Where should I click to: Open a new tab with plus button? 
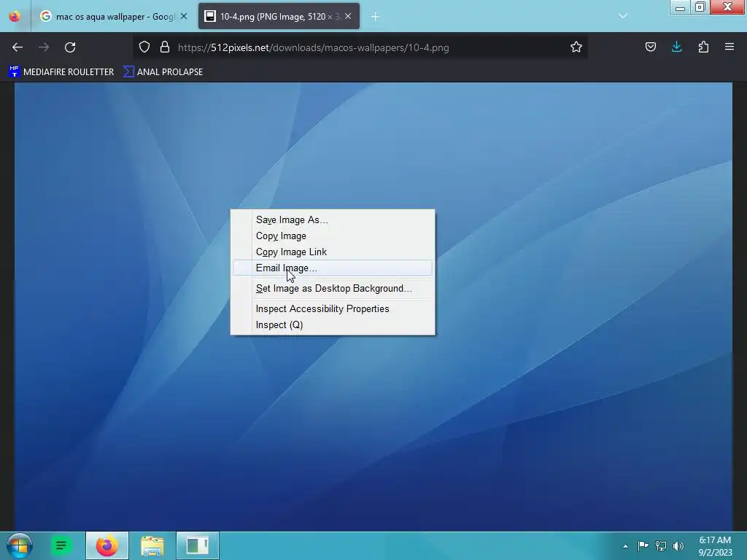click(x=376, y=17)
